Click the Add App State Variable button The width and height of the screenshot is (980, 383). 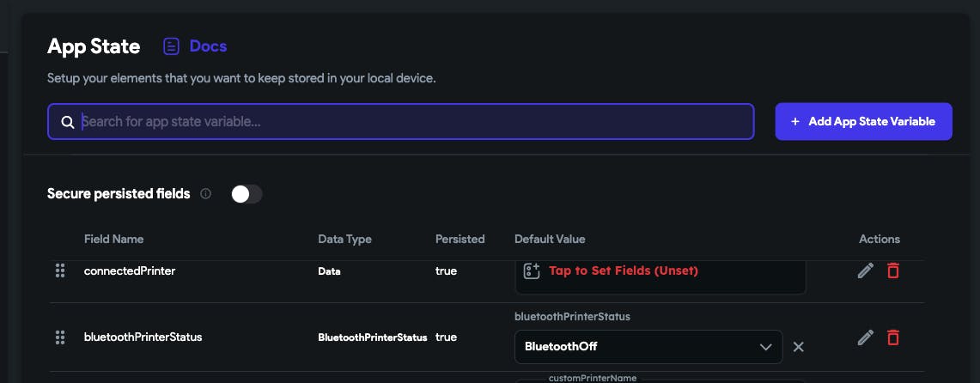click(864, 121)
